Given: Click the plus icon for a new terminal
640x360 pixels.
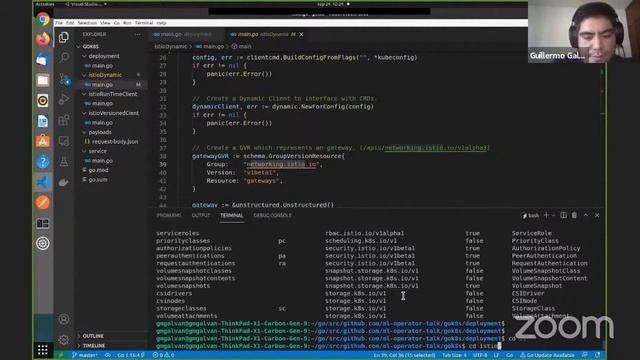Looking at the screenshot, I should [x=546, y=215].
